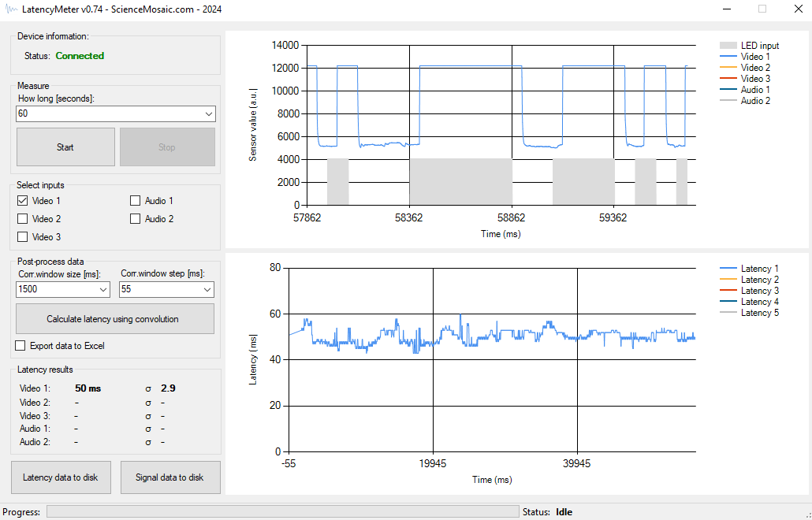Click the LatencyMeter app icon in title bar
The image size is (812, 520).
pyautogui.click(x=11, y=9)
